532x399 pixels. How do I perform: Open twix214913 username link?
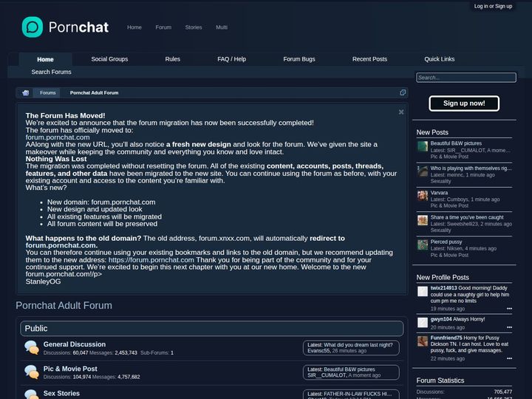[x=444, y=287]
